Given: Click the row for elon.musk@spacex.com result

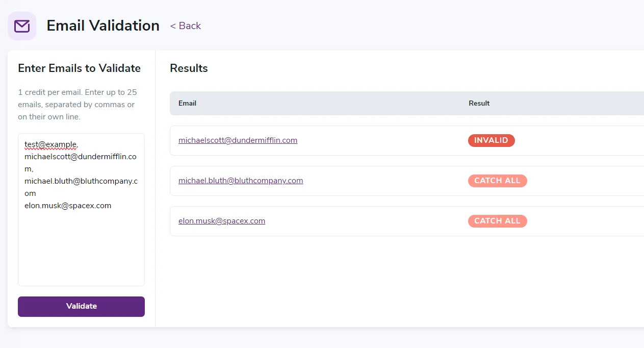Looking at the screenshot, I should pyautogui.click(x=357, y=221).
